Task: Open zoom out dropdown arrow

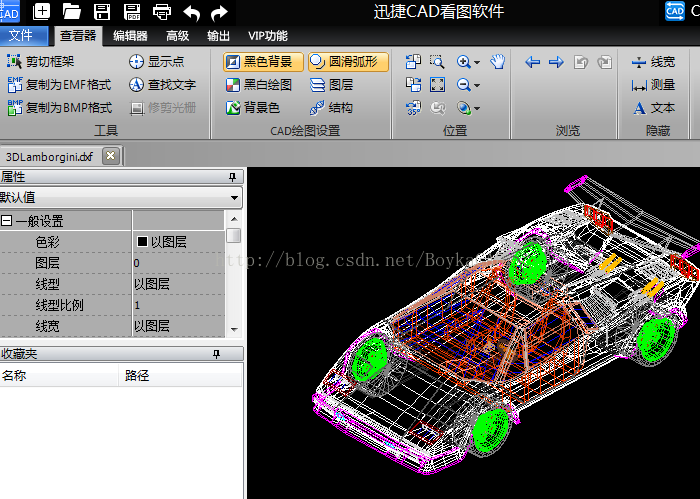Action: (477, 86)
